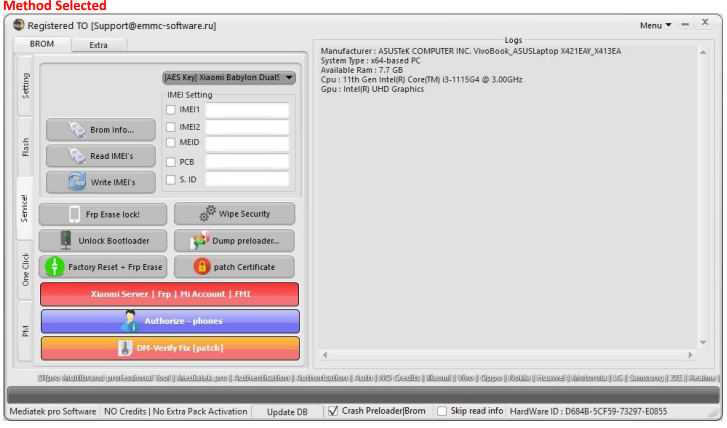The image size is (727, 428).
Task: Click the padlock icon on patch Certificate
Action: click(202, 267)
